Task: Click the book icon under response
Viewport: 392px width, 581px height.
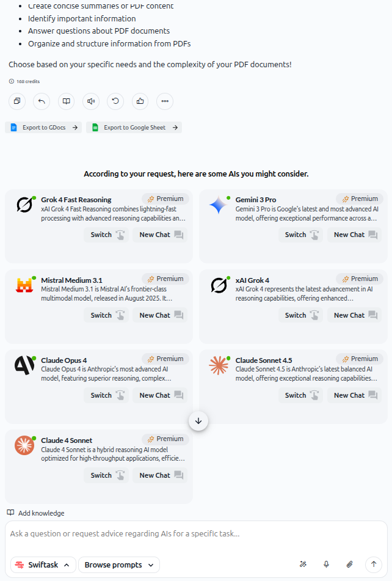Action: pos(67,101)
